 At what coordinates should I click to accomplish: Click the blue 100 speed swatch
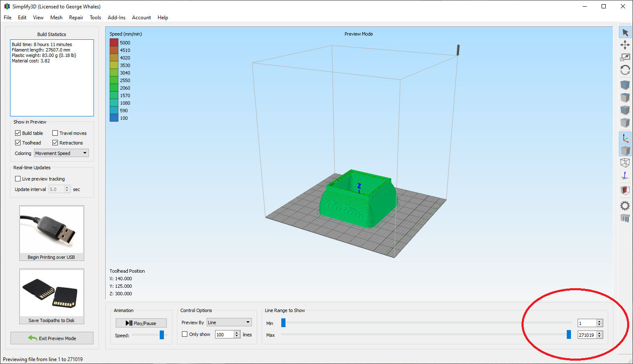pos(114,118)
